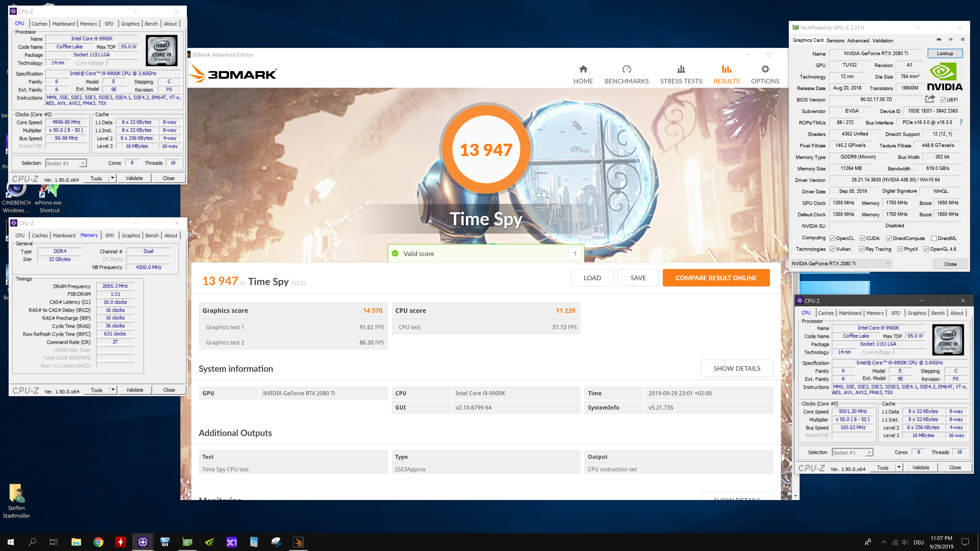Click the question mark beside Valid score
The height and width of the screenshot is (551, 980).
click(575, 254)
